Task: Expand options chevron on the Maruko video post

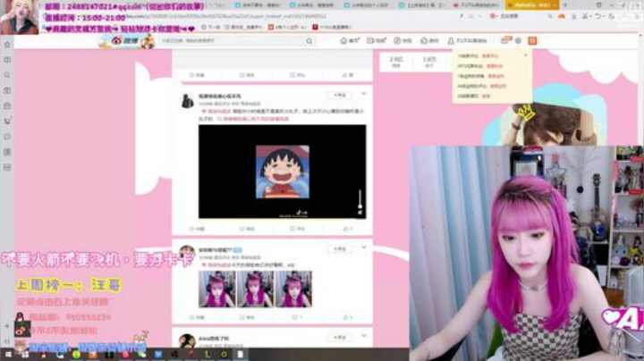Action: click(363, 94)
